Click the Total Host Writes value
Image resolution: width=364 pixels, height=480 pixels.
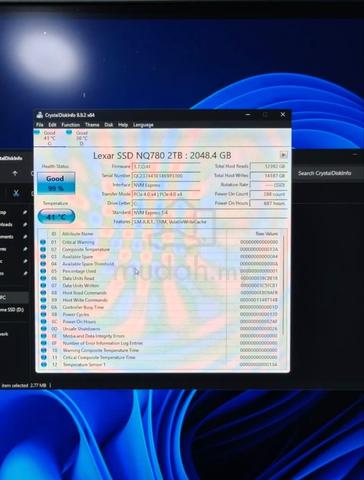269,175
